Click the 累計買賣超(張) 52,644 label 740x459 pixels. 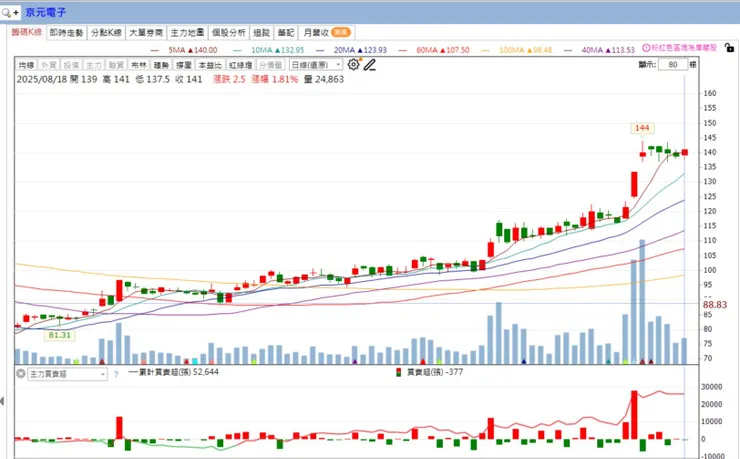(174, 372)
